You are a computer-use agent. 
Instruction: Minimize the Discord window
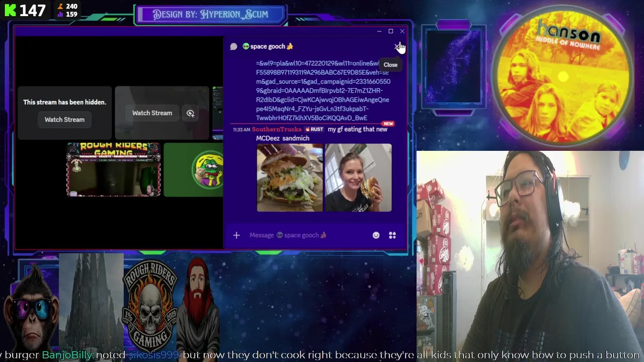379,31
